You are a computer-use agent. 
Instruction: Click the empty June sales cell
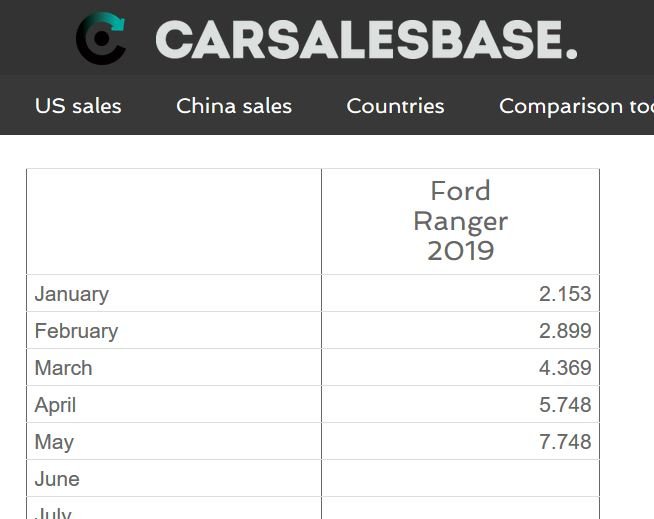[460, 479]
